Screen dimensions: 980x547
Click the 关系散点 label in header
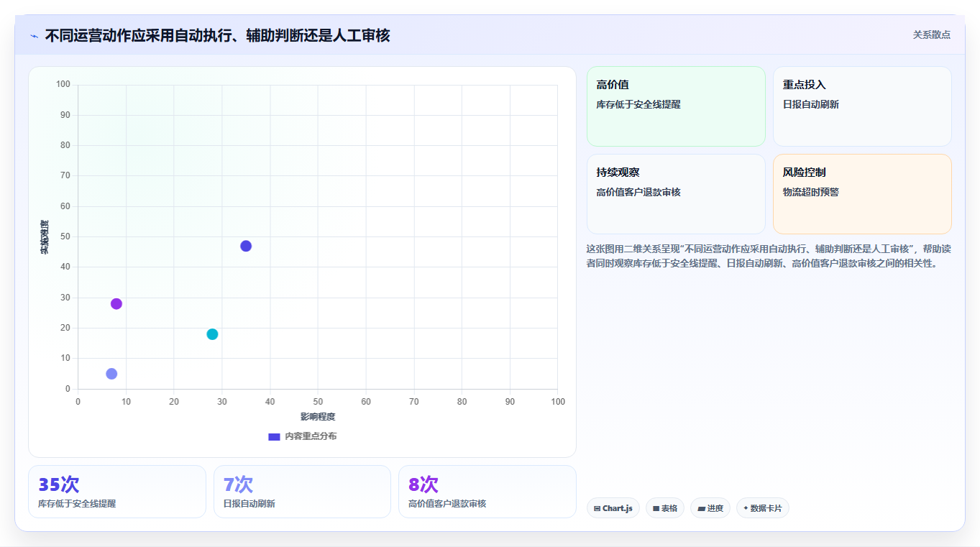pyautogui.click(x=931, y=35)
